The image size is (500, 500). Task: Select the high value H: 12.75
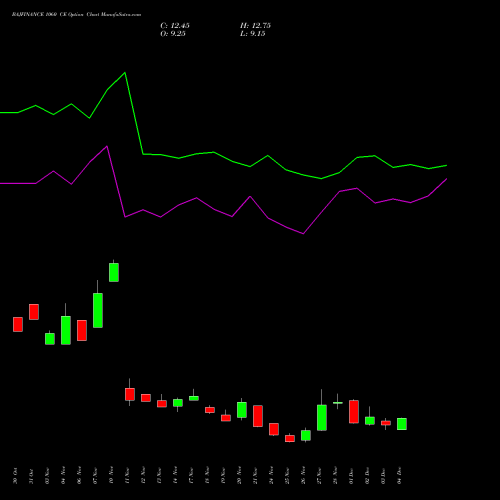coord(255,26)
